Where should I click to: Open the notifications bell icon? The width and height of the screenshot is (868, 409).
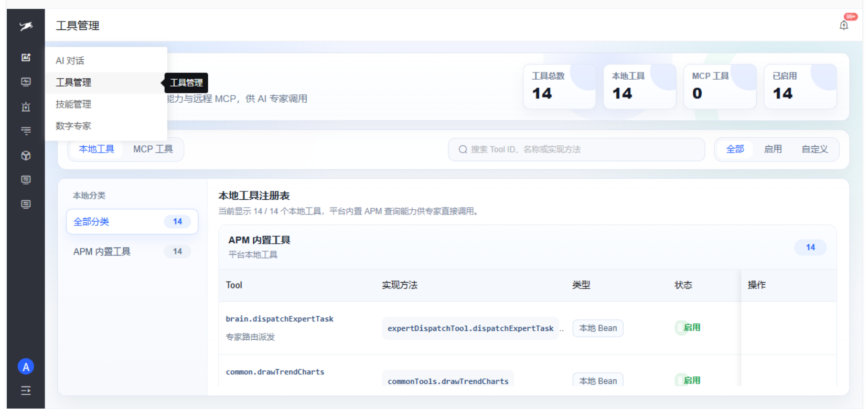(844, 25)
